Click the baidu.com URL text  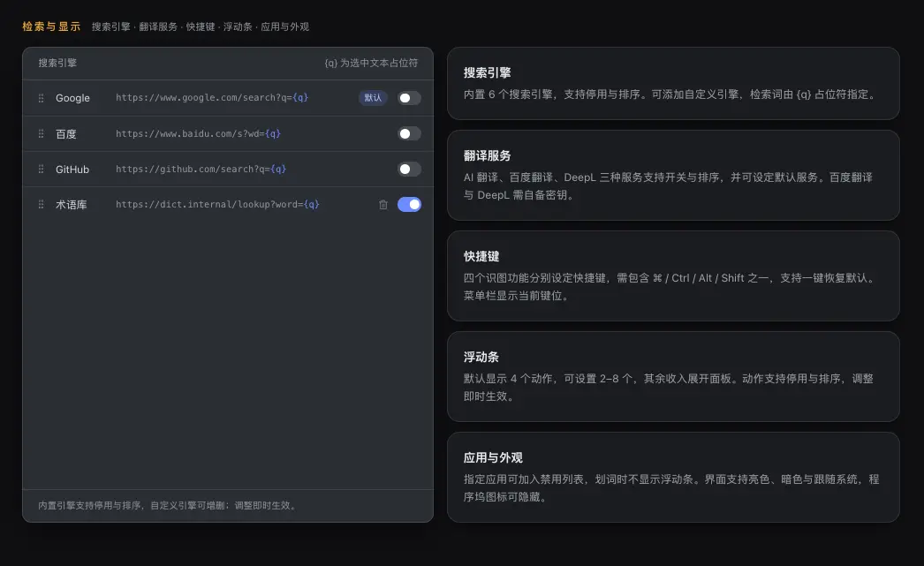pos(198,133)
